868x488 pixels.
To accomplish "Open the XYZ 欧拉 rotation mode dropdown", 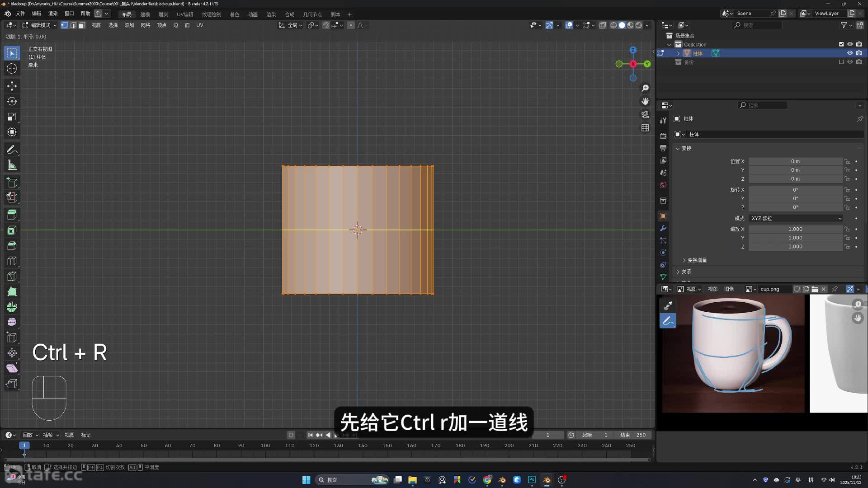I will (796, 218).
